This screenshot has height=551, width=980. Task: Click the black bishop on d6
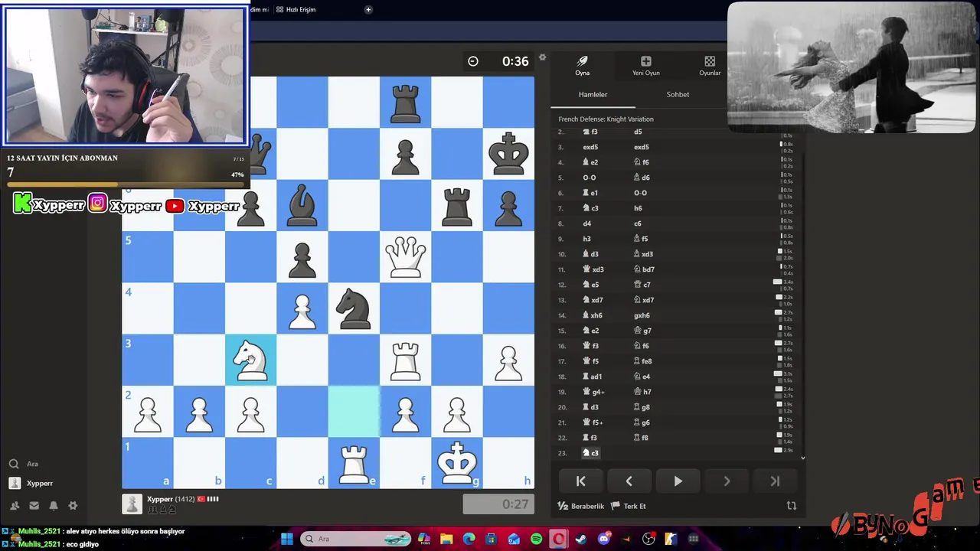tap(302, 205)
